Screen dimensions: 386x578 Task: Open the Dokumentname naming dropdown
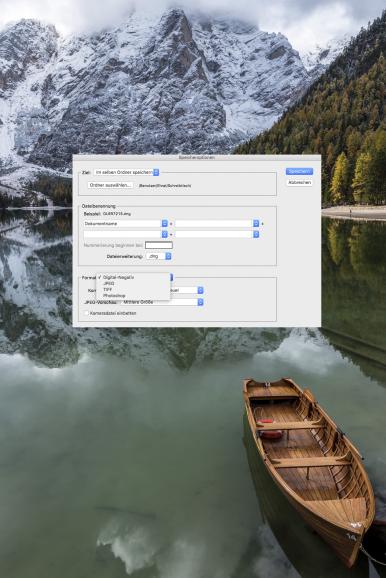click(x=126, y=223)
